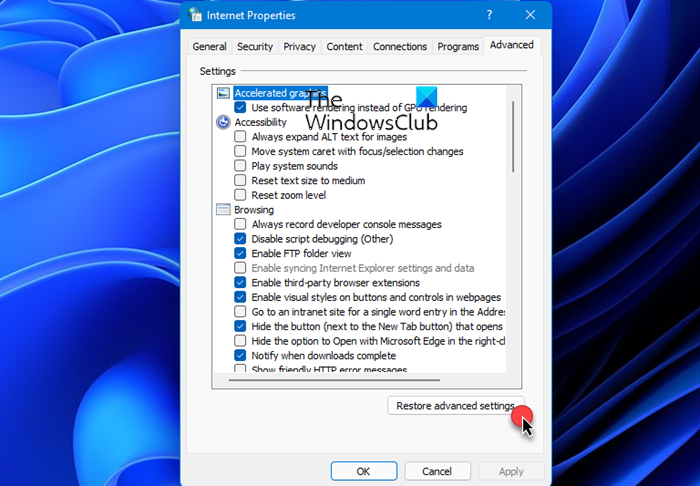
Task: Uncheck Enable FTP folder view
Action: (x=240, y=254)
